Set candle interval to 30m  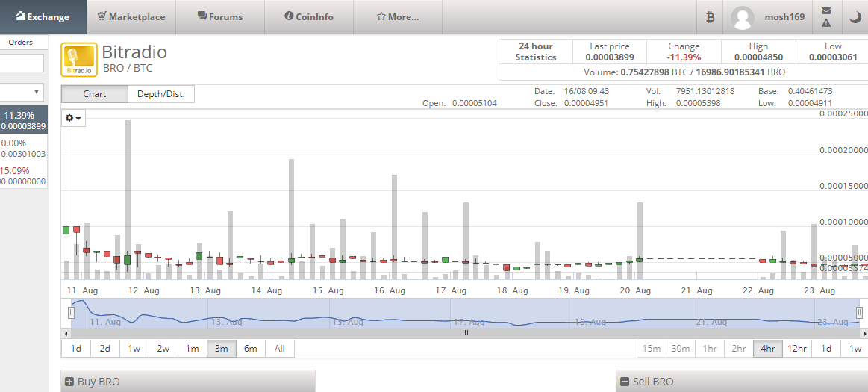681,348
